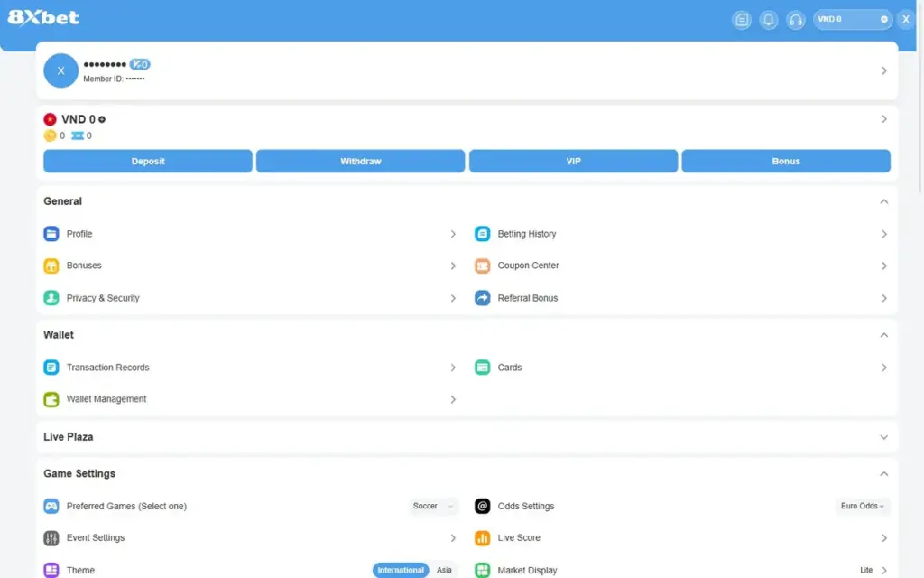
Task: Open Bonuses menu entry
Action: coord(251,266)
